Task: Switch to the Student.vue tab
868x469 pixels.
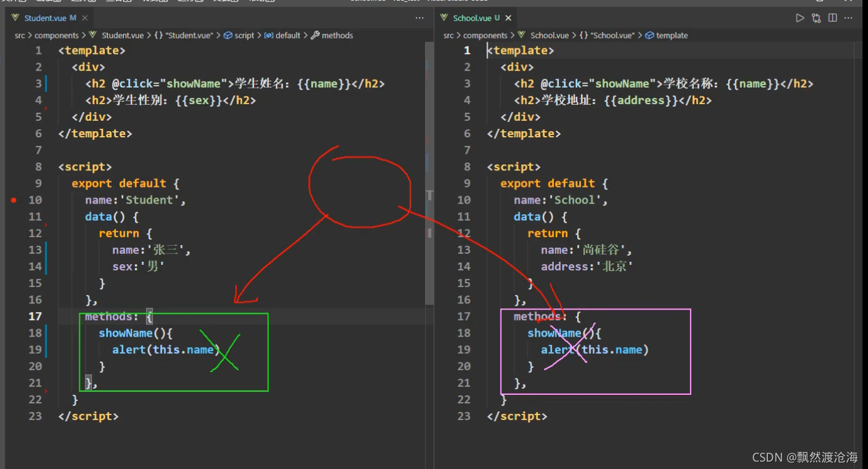Action: tap(52, 18)
